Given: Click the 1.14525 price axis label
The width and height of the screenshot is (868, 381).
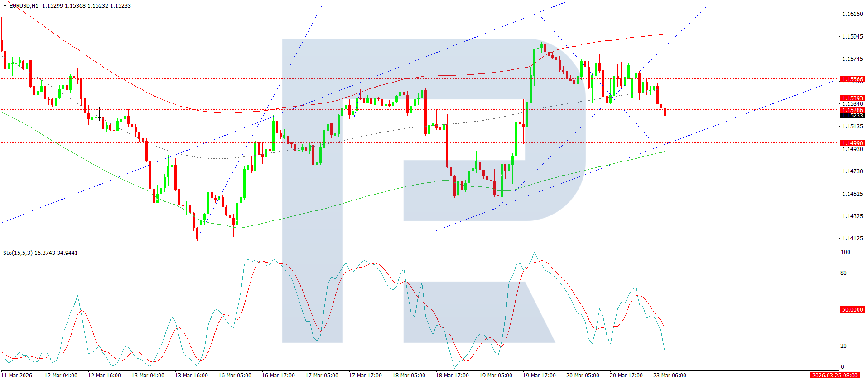Looking at the screenshot, I should tap(852, 194).
